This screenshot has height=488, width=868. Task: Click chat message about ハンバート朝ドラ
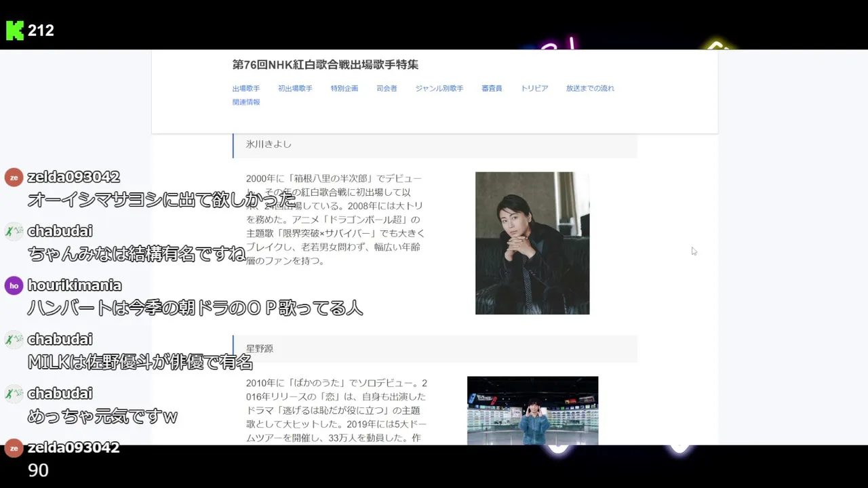[195, 308]
